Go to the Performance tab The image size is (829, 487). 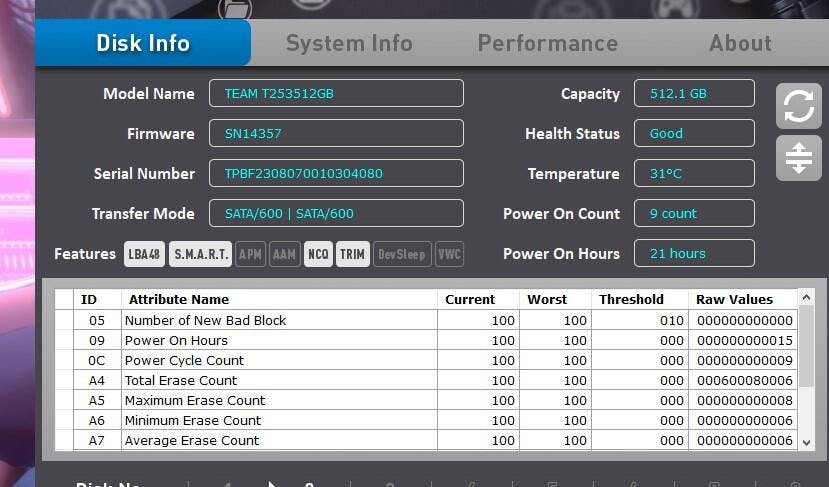548,43
